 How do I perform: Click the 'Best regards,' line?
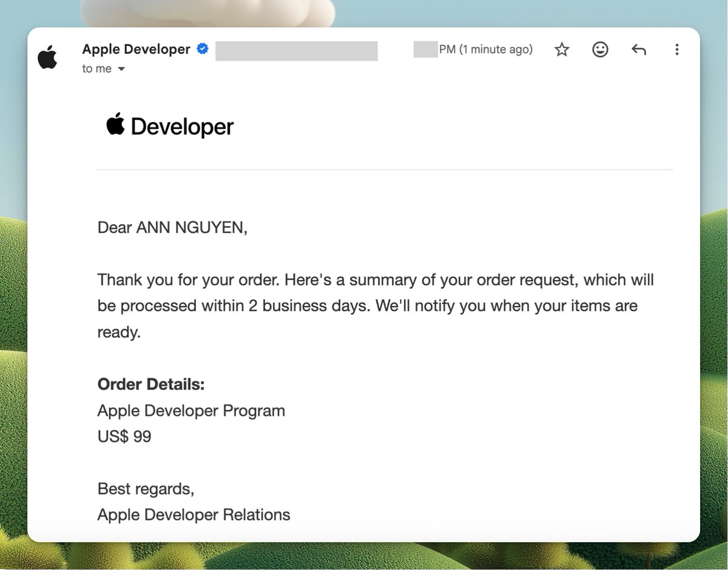coord(146,489)
